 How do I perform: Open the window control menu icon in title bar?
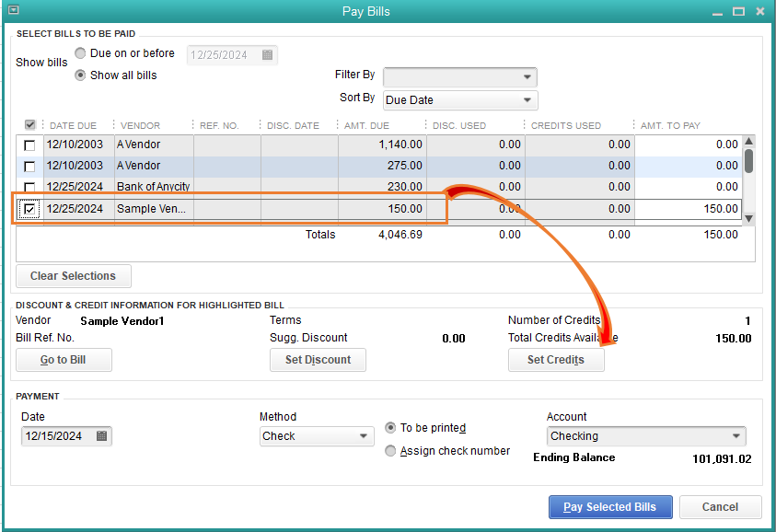click(14, 9)
